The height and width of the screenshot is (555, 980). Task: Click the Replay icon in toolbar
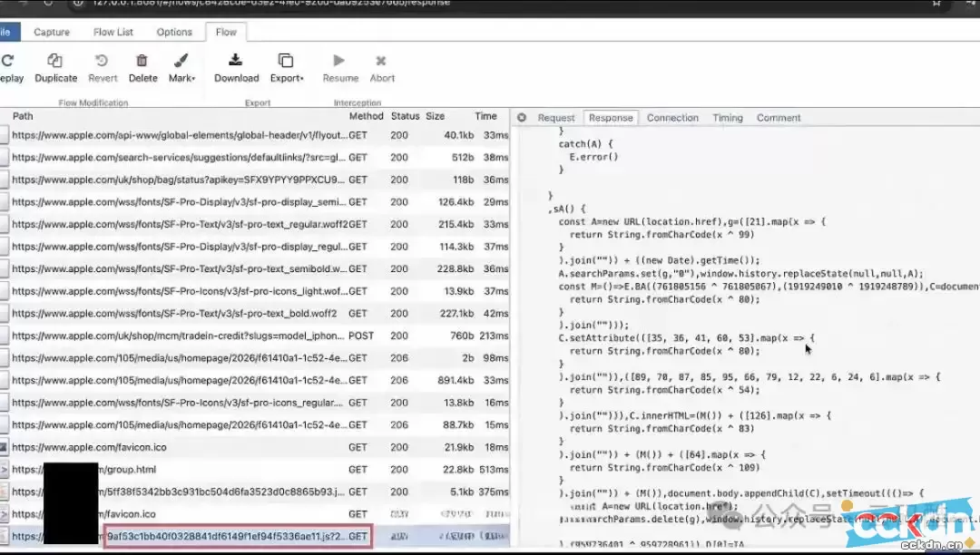pos(8,61)
